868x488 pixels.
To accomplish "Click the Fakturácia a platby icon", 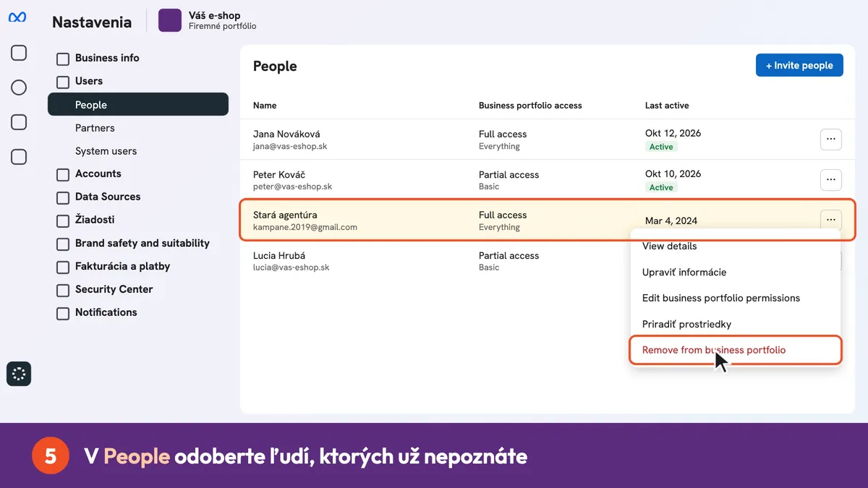I will (x=63, y=267).
